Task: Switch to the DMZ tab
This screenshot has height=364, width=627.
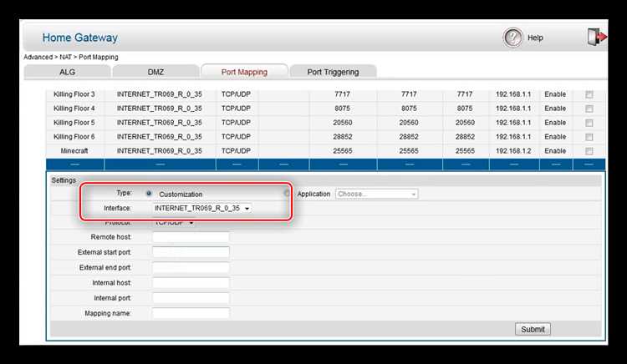Action: tap(155, 72)
